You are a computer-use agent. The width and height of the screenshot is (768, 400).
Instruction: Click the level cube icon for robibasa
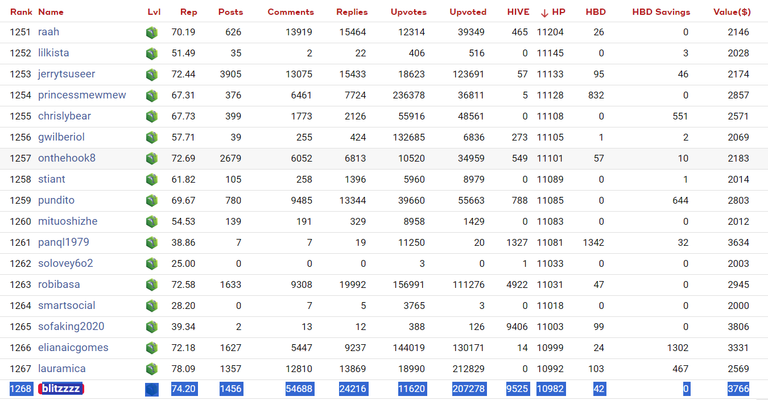pyautogui.click(x=152, y=285)
